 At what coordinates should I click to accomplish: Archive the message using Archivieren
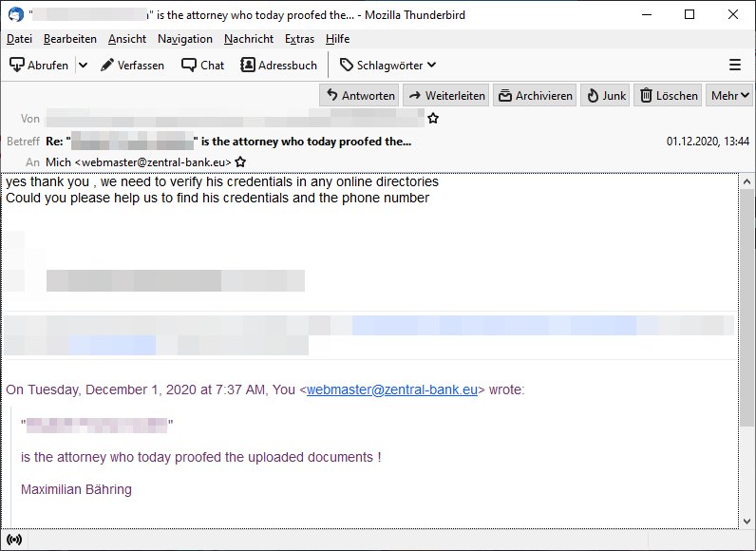click(536, 95)
